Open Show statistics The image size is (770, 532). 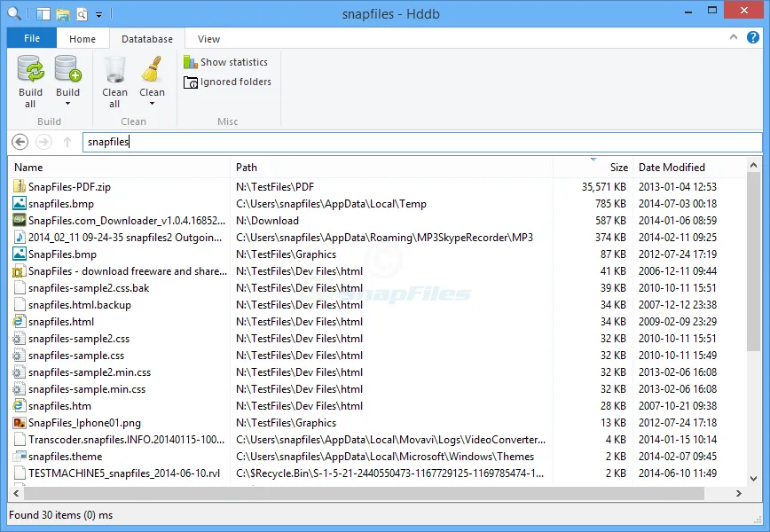[x=226, y=62]
